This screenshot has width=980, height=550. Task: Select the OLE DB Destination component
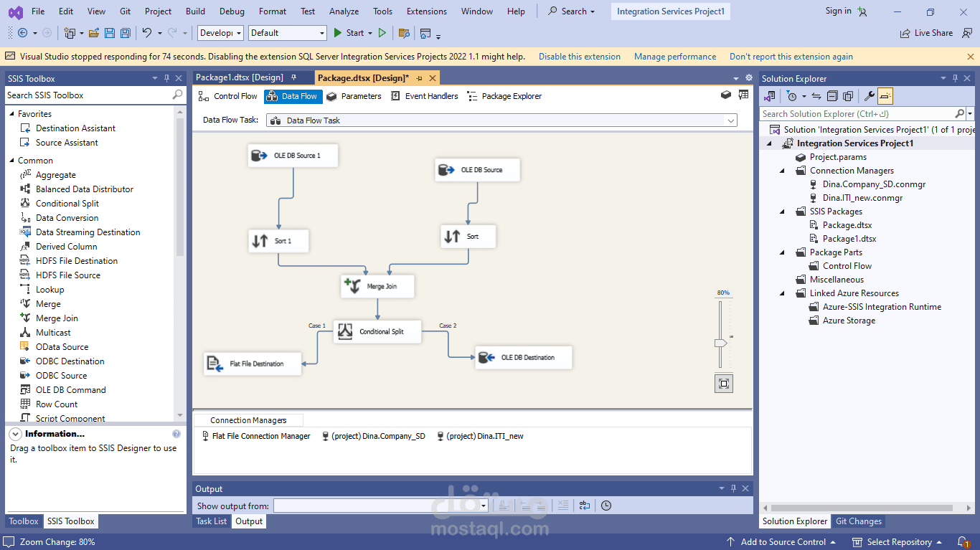524,357
